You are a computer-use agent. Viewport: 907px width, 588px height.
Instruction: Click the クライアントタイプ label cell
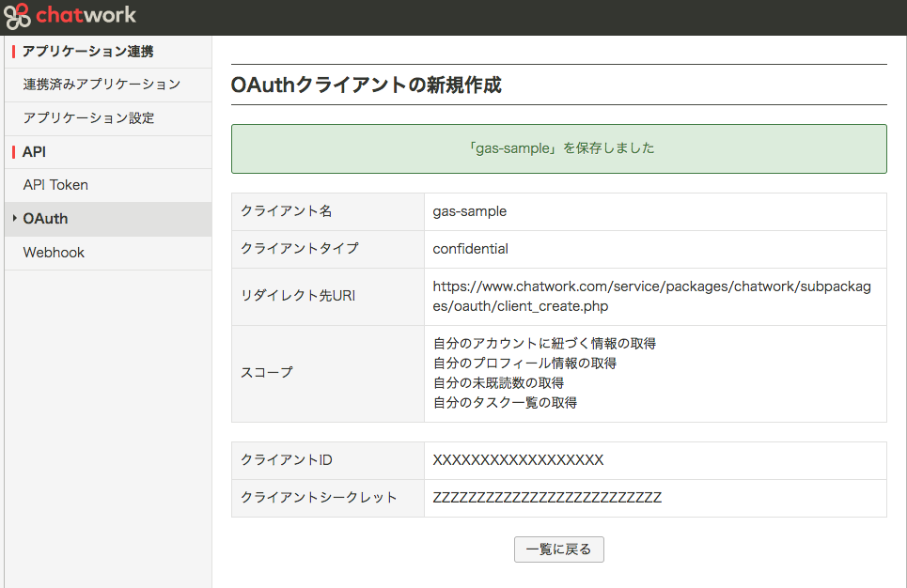click(328, 249)
